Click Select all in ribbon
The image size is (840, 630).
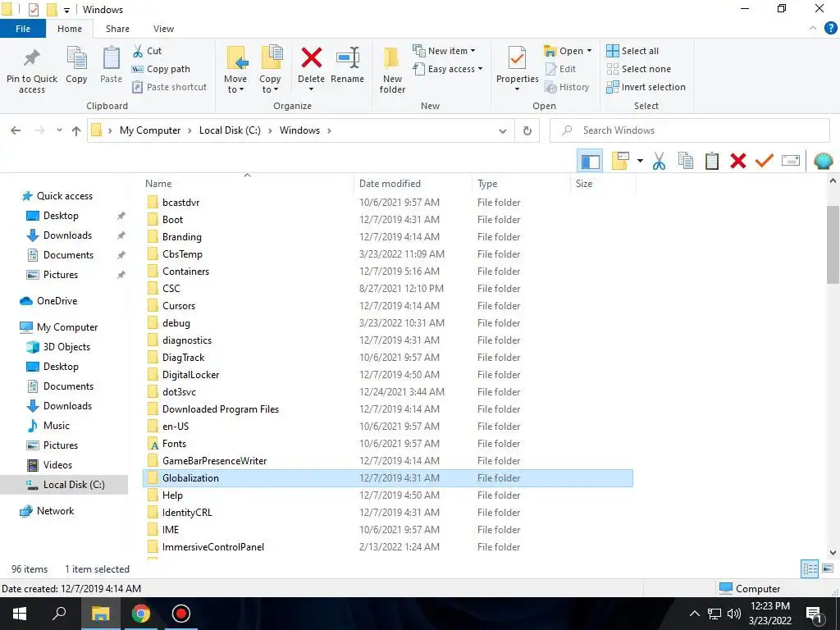[x=632, y=51]
